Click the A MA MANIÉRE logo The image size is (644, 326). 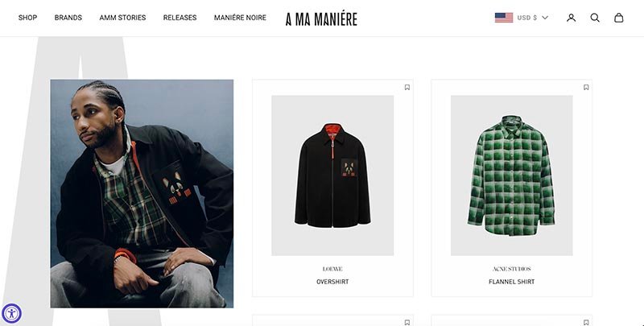pyautogui.click(x=321, y=19)
